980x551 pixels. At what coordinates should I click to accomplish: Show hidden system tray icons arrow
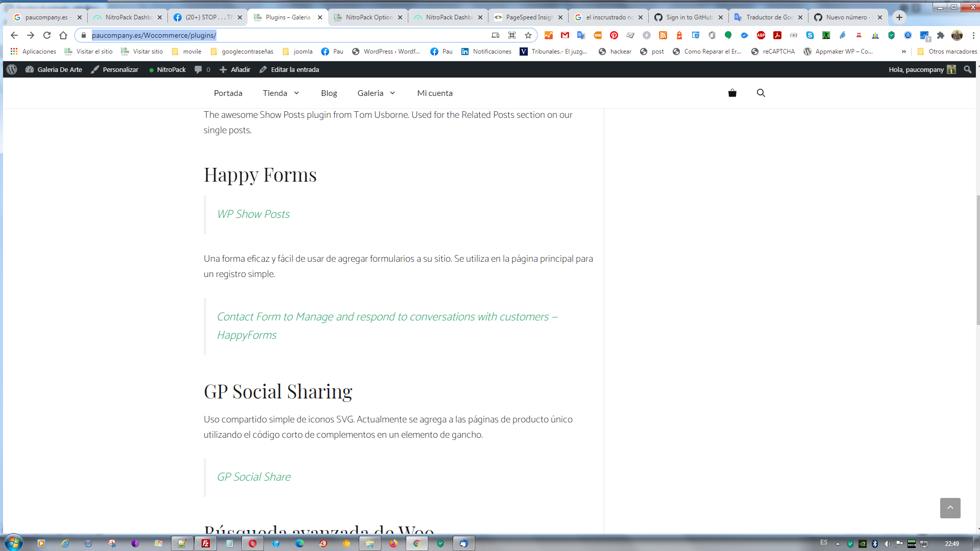(838, 544)
